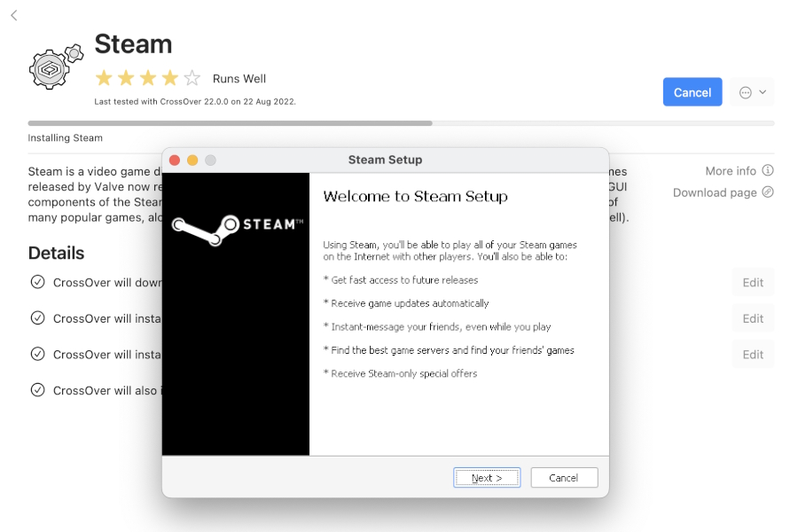Click the fifth empty rating star
The image size is (798, 532).
pyautogui.click(x=192, y=78)
